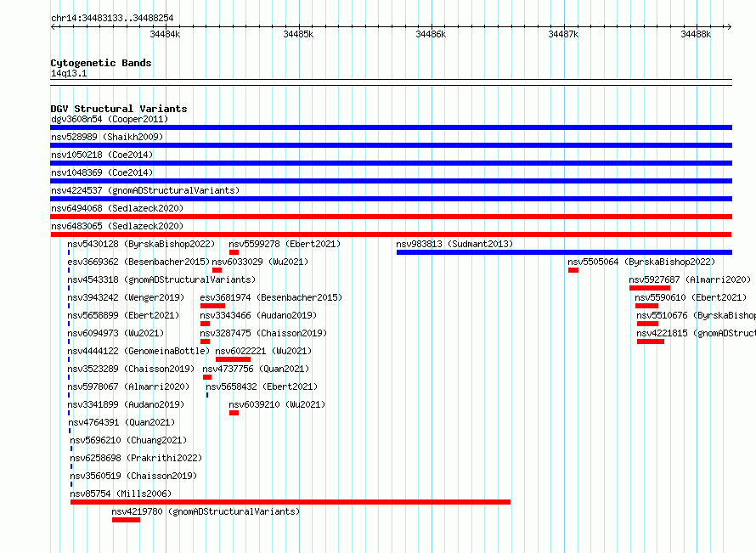Click the nsv3943242 (Wenger2019) label

pos(126,297)
